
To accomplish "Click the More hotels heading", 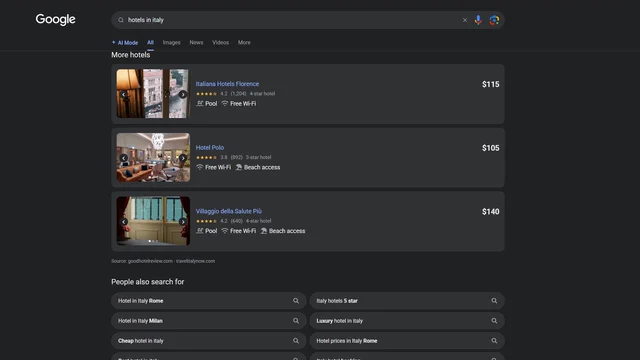I will [131, 55].
